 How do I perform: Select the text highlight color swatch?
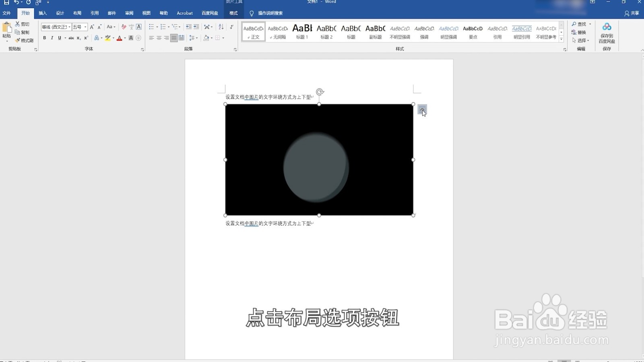pyautogui.click(x=108, y=38)
